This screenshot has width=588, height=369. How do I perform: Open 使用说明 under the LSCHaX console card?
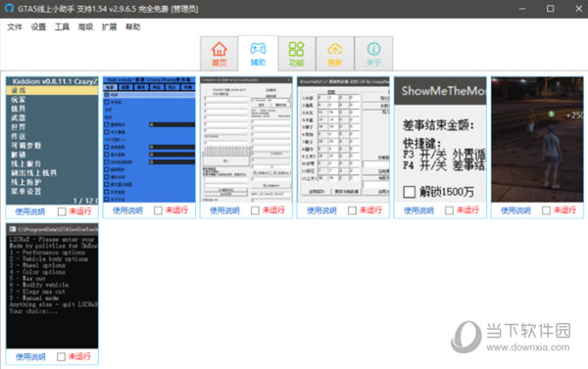[x=30, y=357]
